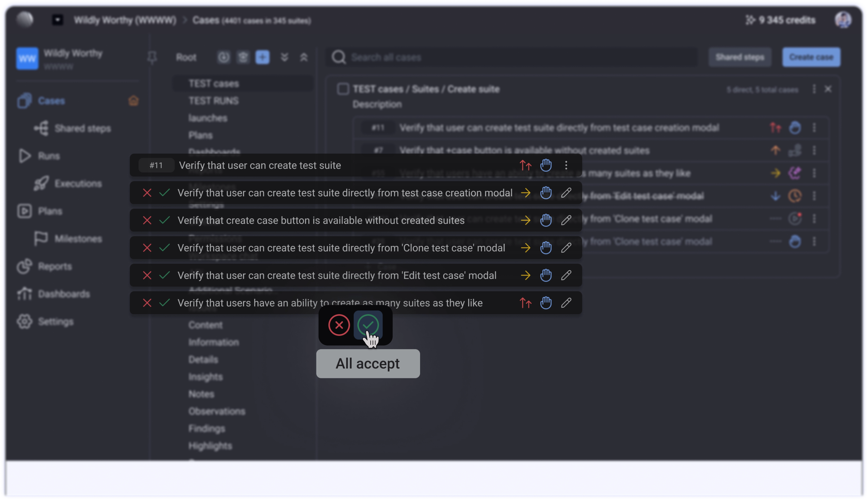Image resolution: width=868 pixels, height=500 pixels.
Task: Click the Root label above the suite tree
Action: coord(186,57)
